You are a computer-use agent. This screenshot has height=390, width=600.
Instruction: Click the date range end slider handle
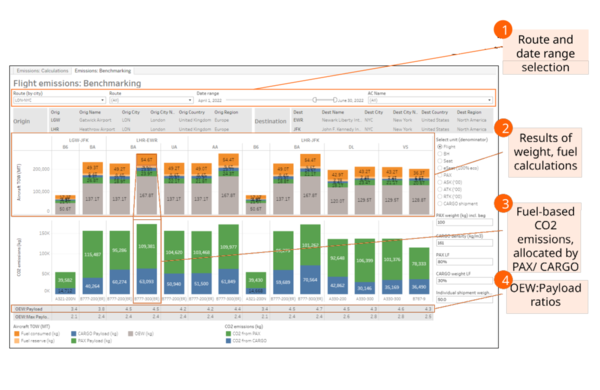click(x=335, y=100)
